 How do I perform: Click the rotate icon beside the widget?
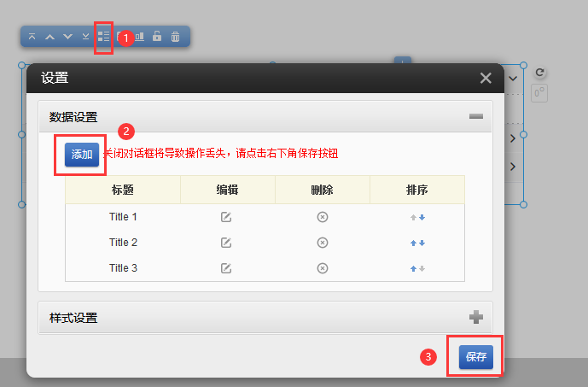coord(539,74)
